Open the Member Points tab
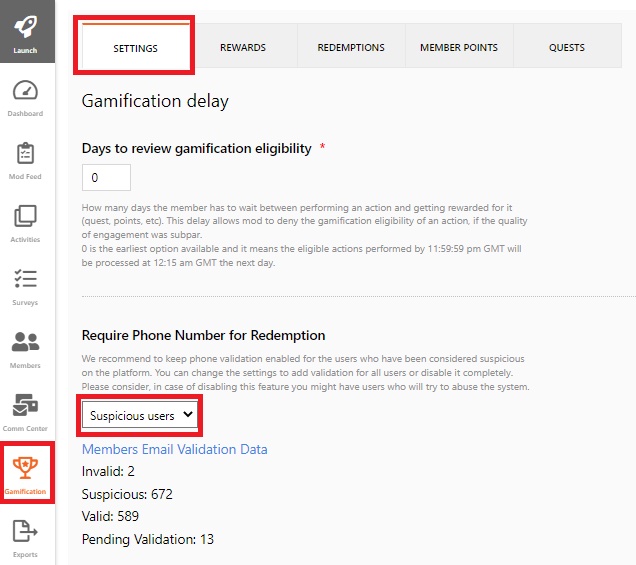636x565 pixels. [x=459, y=47]
